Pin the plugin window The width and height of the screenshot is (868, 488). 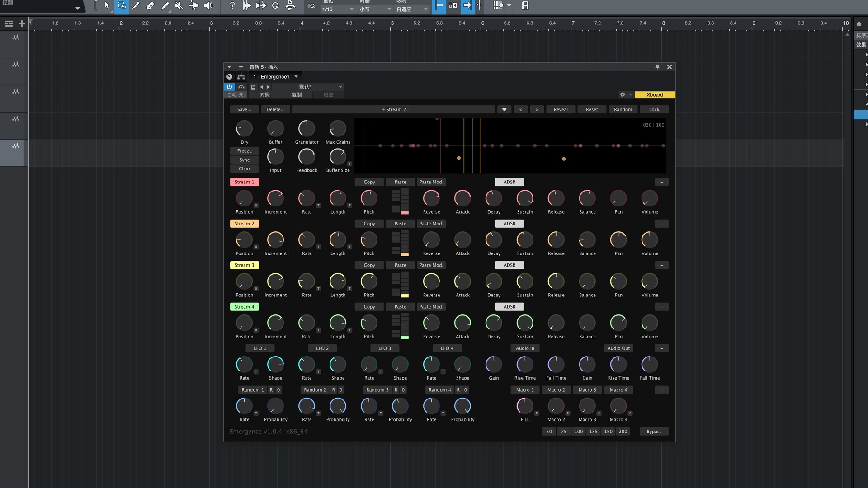[657, 67]
